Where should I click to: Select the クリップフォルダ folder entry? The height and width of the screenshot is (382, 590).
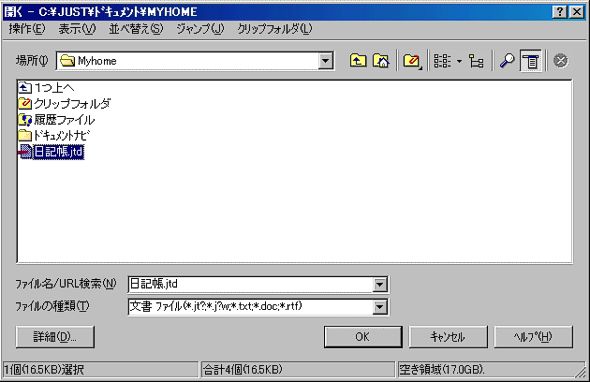[x=64, y=103]
